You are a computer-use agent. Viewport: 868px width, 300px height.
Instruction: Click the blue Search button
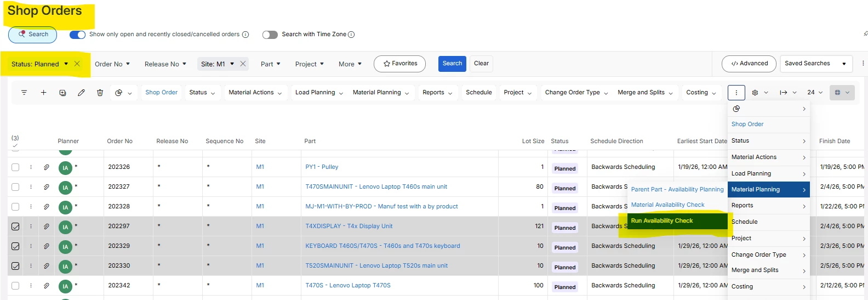pos(452,64)
